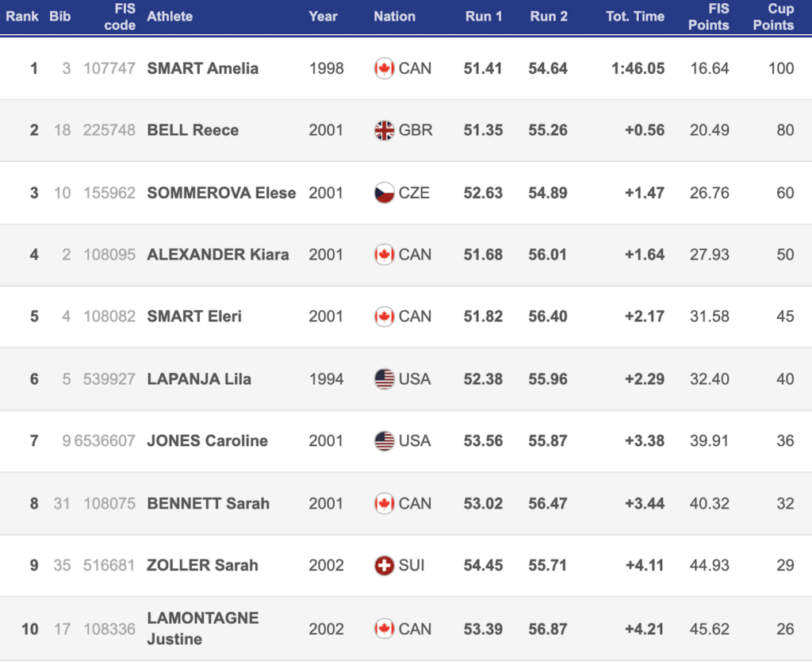The height and width of the screenshot is (661, 812).
Task: Click Canada flag in Justine Lamontagne's row
Action: (x=384, y=629)
